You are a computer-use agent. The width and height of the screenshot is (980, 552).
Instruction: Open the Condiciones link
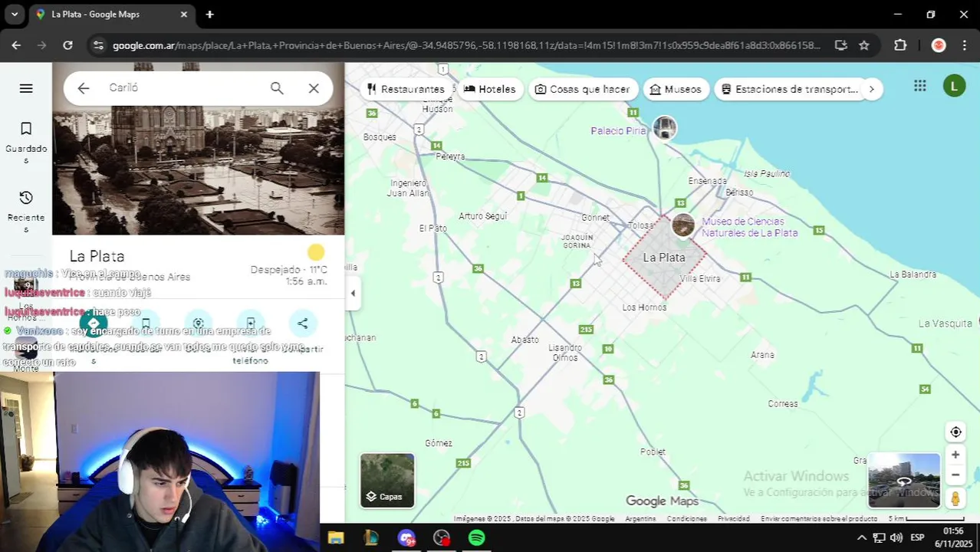tap(686, 519)
